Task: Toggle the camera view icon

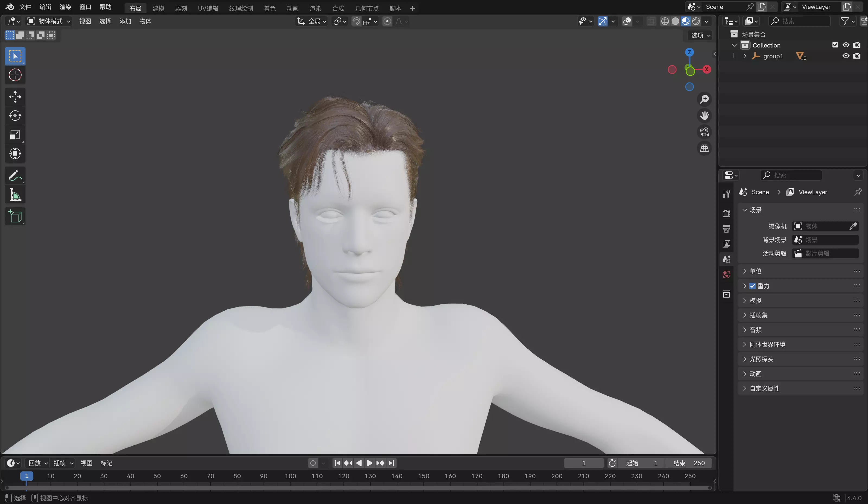Action: (x=704, y=132)
